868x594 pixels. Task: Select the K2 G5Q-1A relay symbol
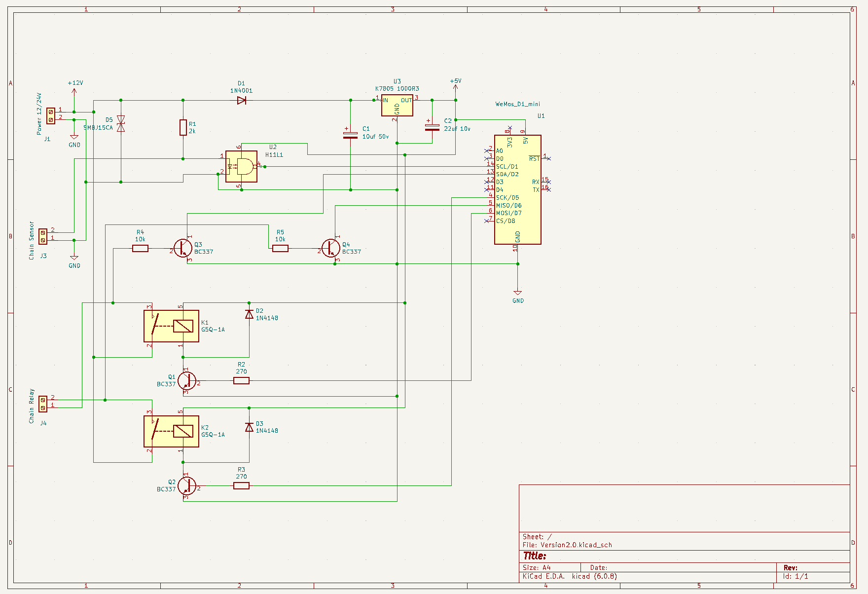point(171,431)
